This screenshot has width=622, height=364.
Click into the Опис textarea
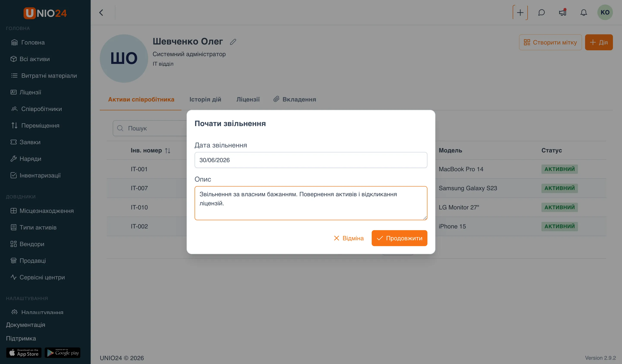(311, 203)
